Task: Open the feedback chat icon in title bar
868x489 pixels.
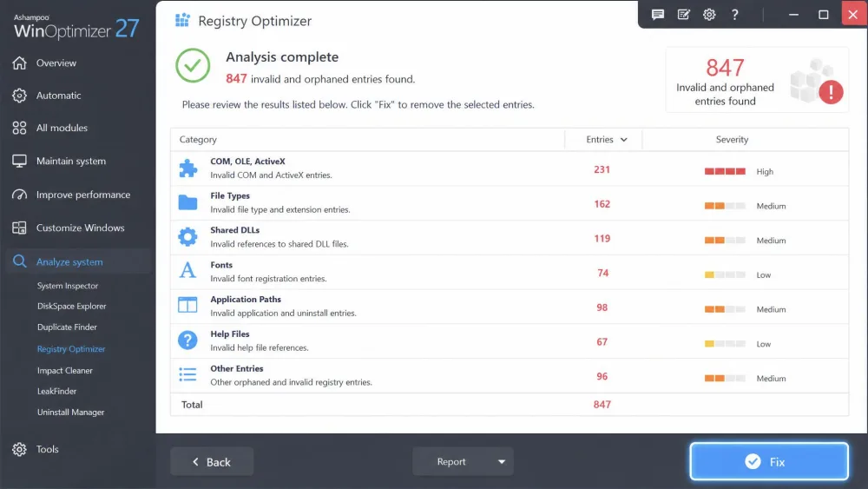Action: click(x=658, y=15)
